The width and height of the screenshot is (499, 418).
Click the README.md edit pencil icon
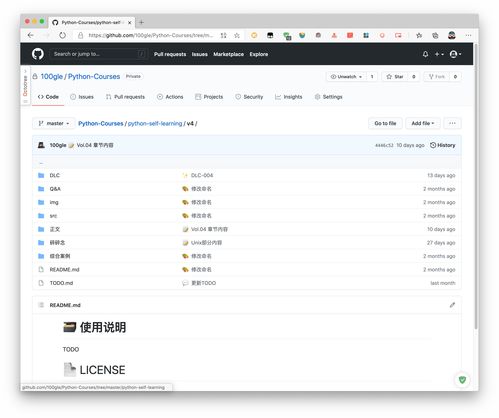(x=452, y=305)
